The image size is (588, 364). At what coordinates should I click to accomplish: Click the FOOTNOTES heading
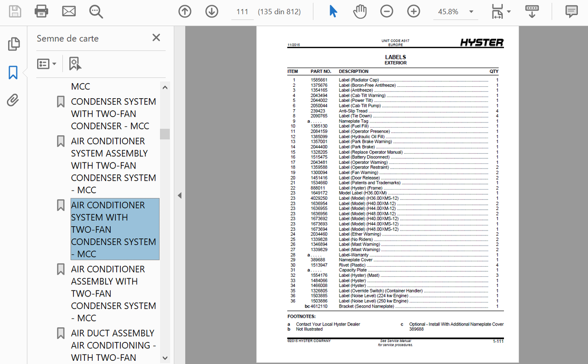301,316
